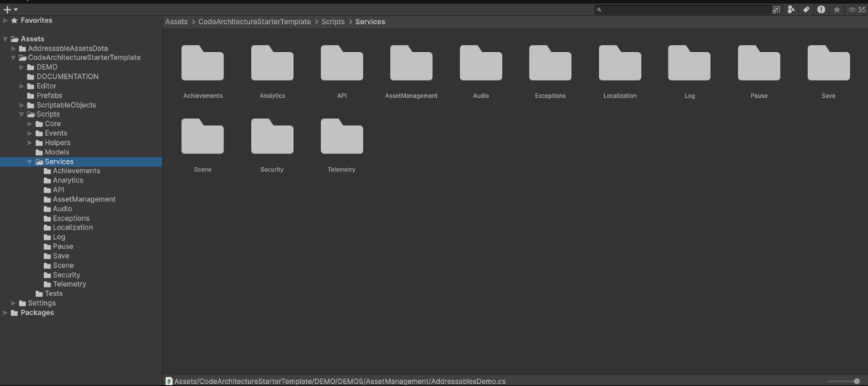Viewport: 868px width, 386px height.
Task: Click the plus create asset button
Action: pyautogui.click(x=7, y=9)
